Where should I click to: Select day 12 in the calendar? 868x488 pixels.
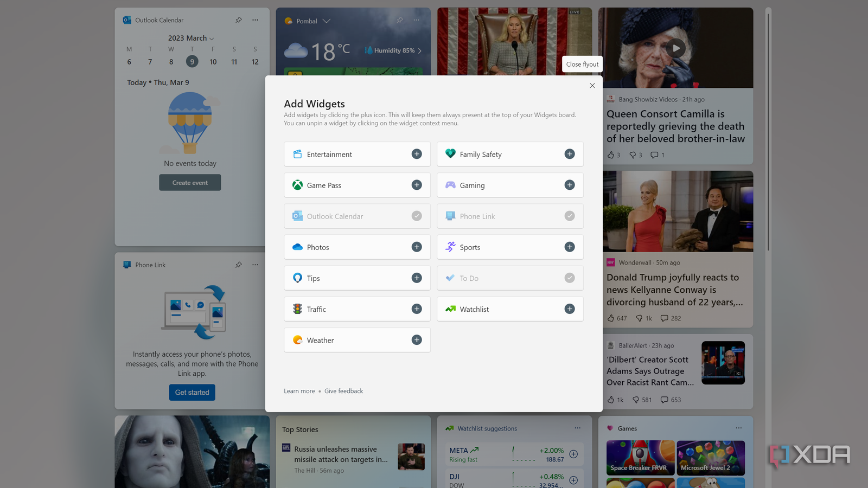tap(255, 62)
